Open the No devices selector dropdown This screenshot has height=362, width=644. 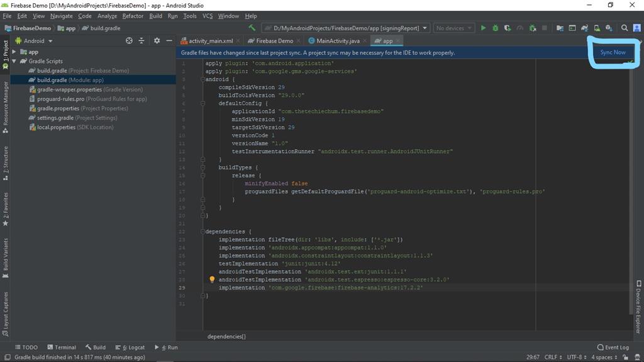pyautogui.click(x=454, y=28)
